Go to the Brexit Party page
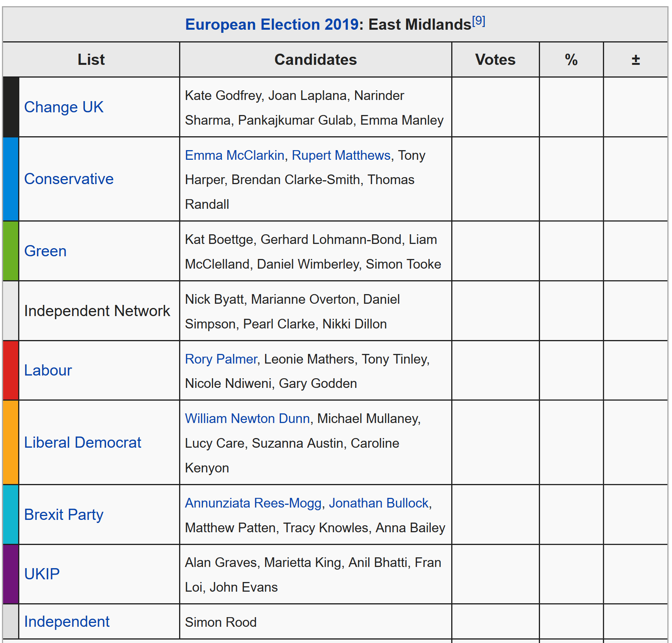 point(64,514)
